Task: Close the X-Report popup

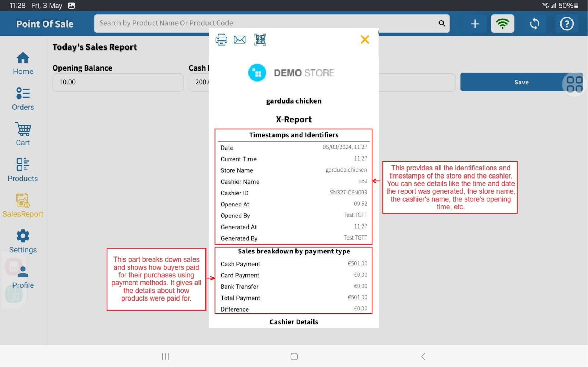Action: [365, 40]
